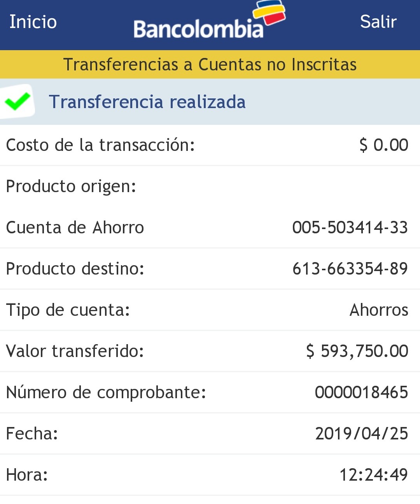
Task: Tap the Cuenta de Ahorro label
Action: pos(75,227)
